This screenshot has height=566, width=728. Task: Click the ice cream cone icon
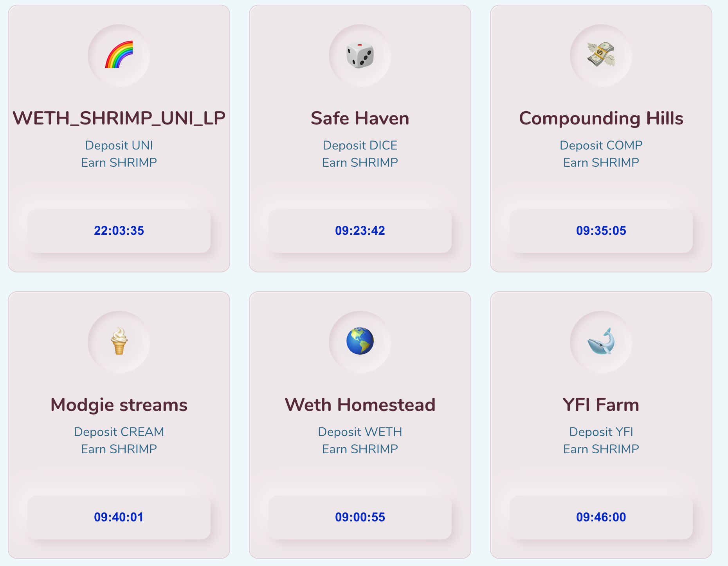click(119, 341)
